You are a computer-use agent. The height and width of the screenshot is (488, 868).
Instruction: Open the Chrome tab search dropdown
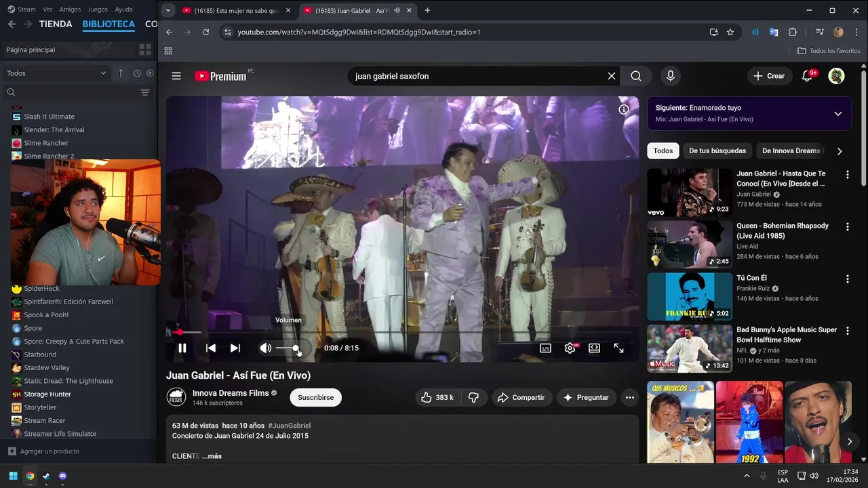tap(168, 11)
